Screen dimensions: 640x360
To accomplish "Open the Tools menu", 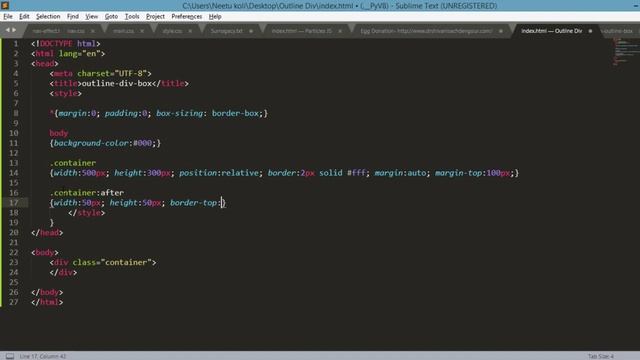I will pos(132,16).
